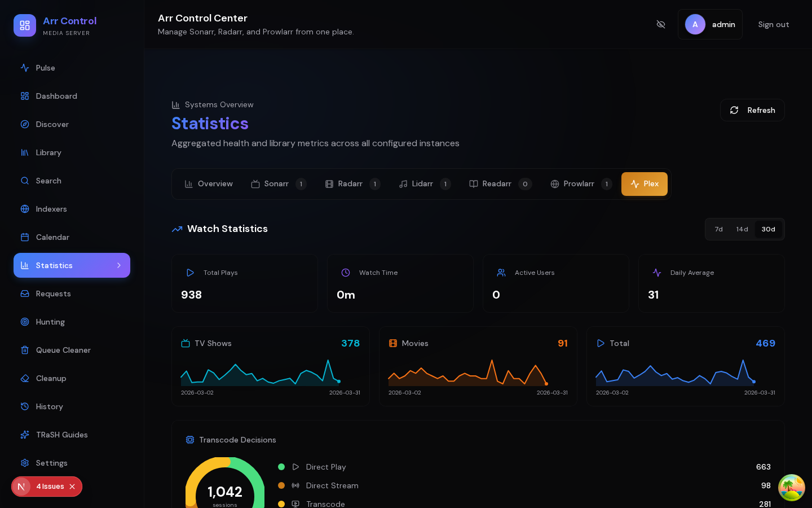Click the TV Shows television icon
The width and height of the screenshot is (812, 508).
pyautogui.click(x=186, y=343)
